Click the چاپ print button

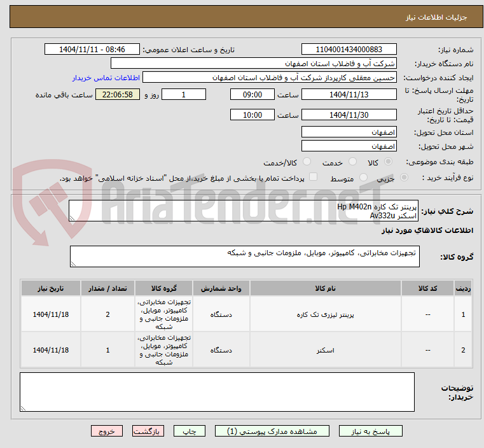(190, 431)
